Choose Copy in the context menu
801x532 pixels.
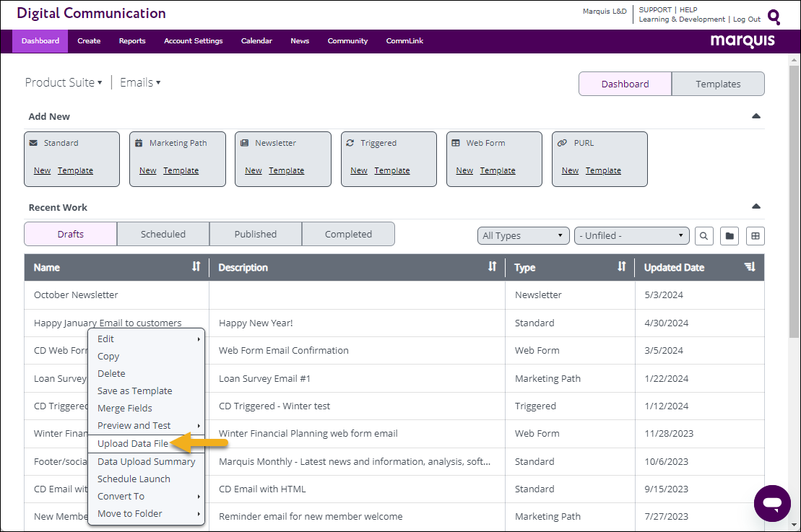[x=147, y=357]
